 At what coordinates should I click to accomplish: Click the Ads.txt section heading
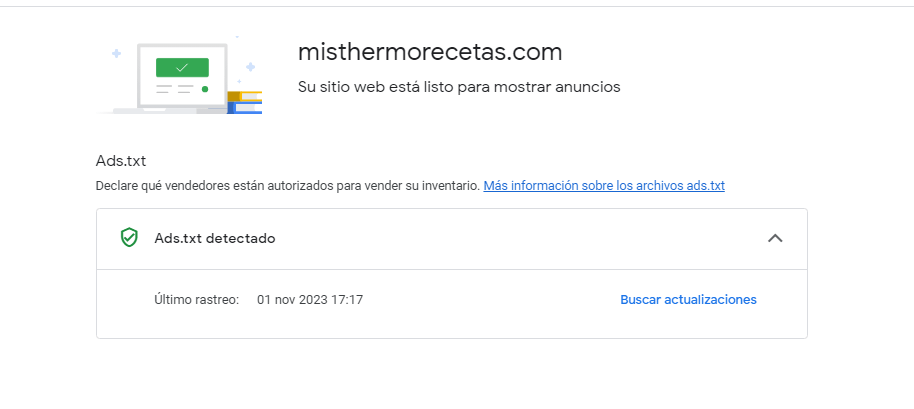click(x=121, y=161)
